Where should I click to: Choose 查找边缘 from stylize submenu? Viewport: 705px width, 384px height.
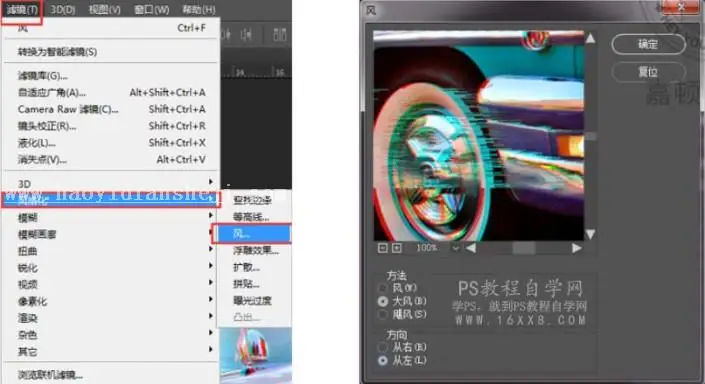[x=254, y=200]
